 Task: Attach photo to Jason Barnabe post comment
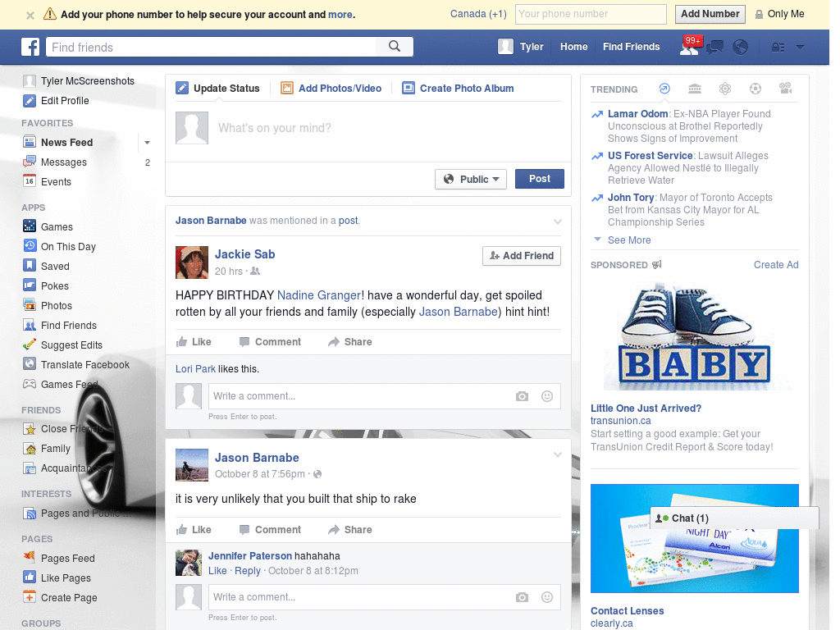click(522, 597)
